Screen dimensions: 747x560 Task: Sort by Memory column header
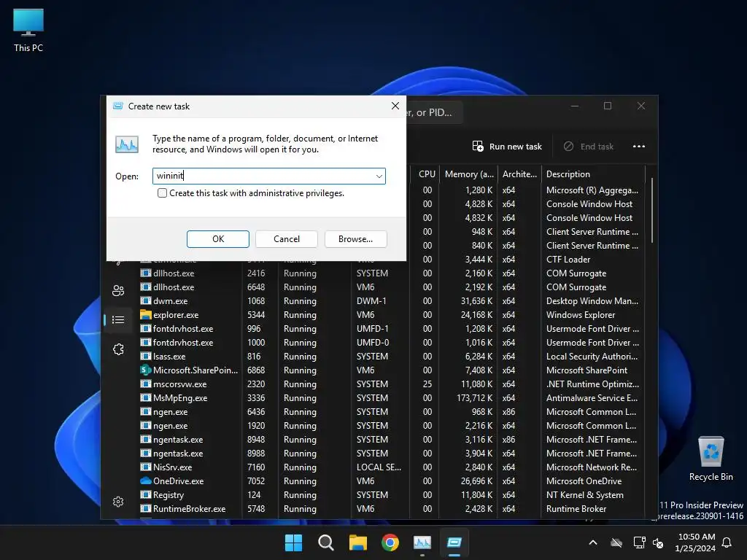(x=469, y=174)
